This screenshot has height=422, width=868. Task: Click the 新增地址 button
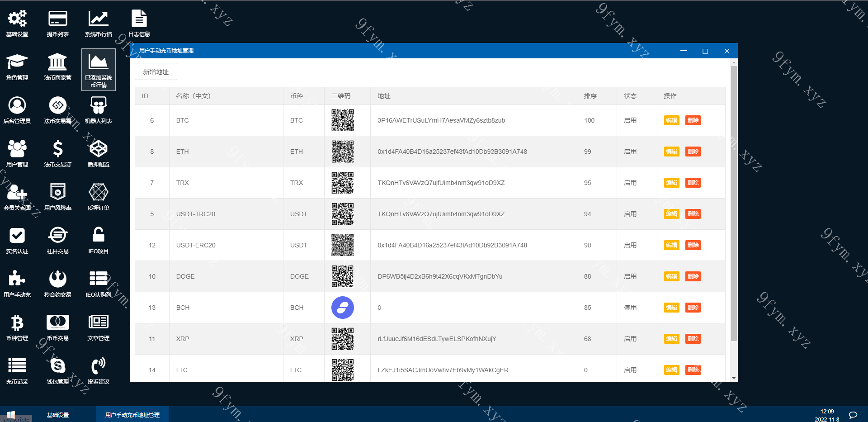pyautogui.click(x=156, y=72)
